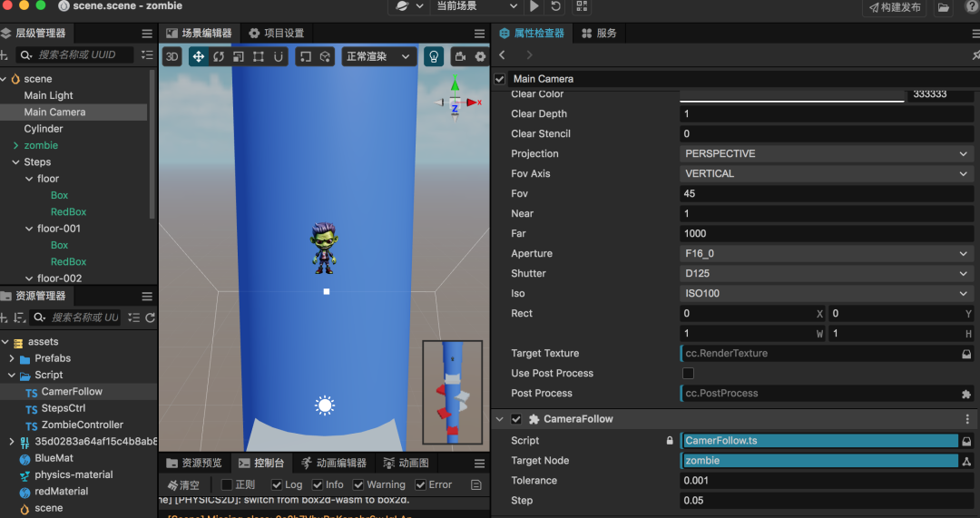Click the assets collapse-all icon
This screenshot has width=980, height=518.
pos(133,318)
